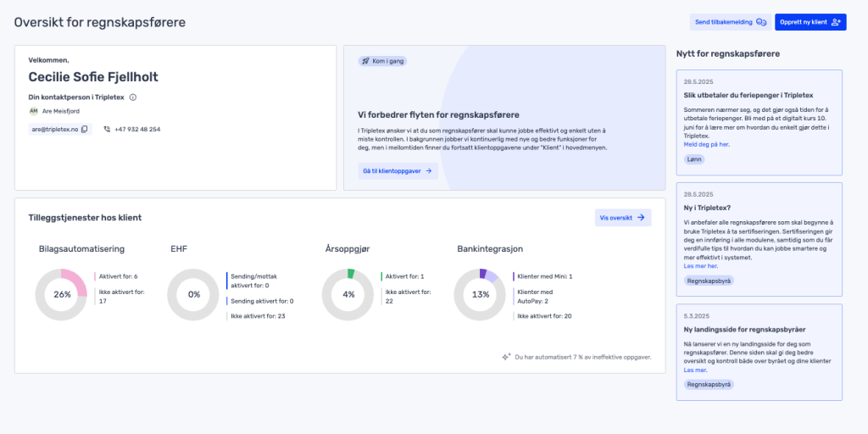Viewport: 868px width, 434px height.
Task: Click the arrow in Gå til klientoppgaver
Action: tap(429, 170)
